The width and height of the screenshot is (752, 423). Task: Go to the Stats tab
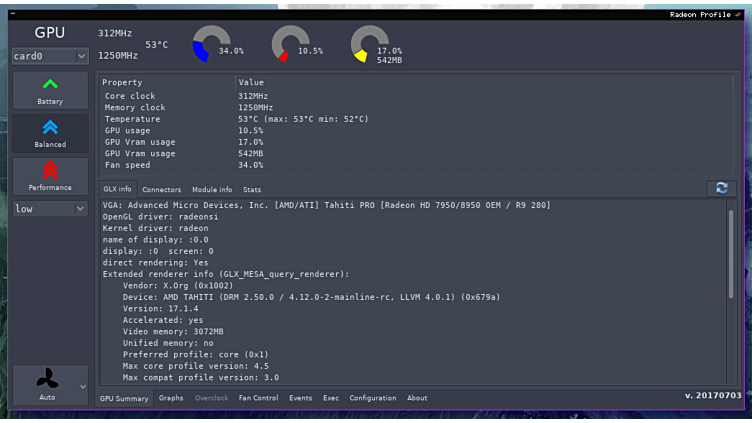[x=252, y=189]
